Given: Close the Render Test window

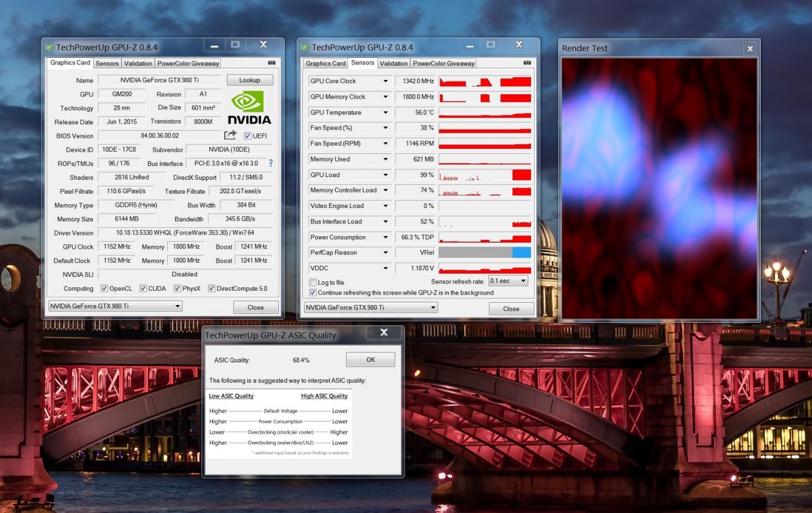Looking at the screenshot, I should [x=750, y=49].
